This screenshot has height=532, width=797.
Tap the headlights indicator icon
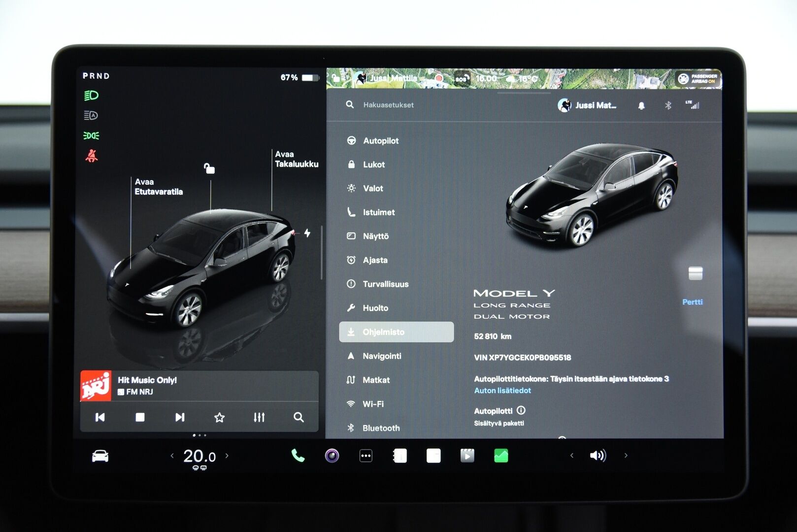[91, 95]
